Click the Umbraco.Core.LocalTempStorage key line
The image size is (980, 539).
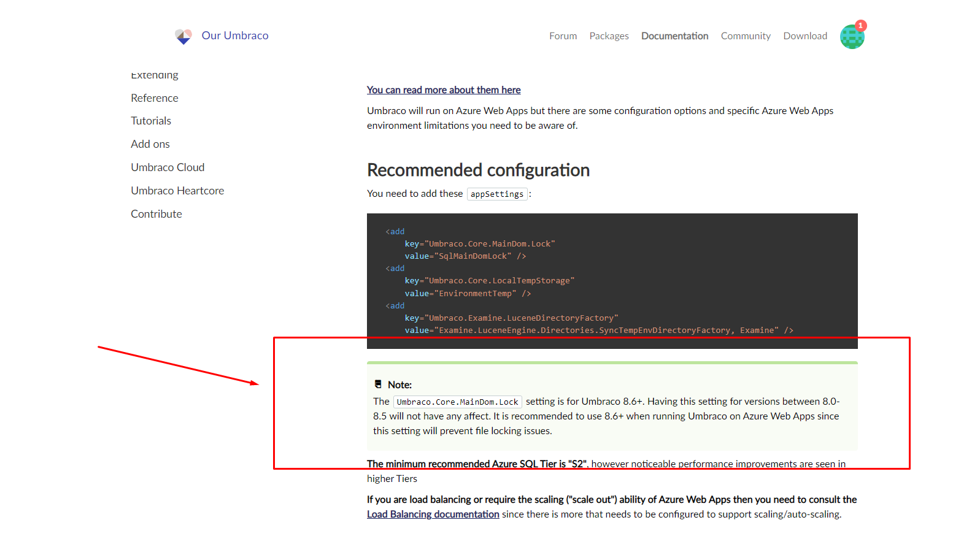coord(490,281)
